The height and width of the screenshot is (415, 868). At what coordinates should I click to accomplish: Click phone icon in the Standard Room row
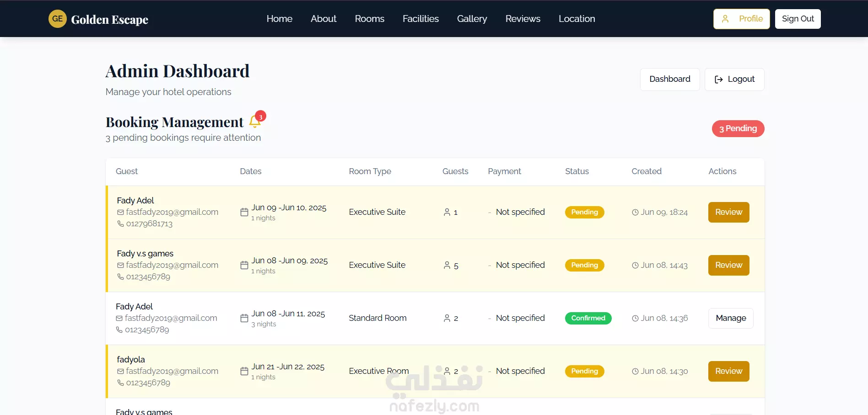[119, 330]
